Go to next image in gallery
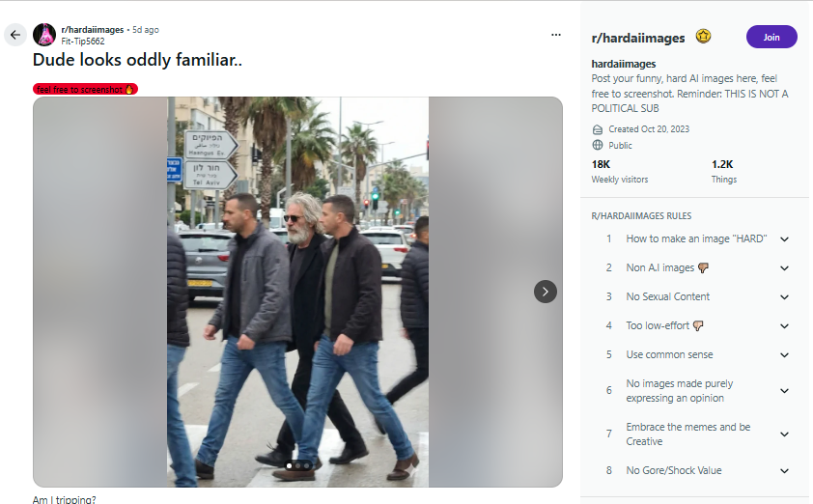813x504 pixels. [x=546, y=292]
